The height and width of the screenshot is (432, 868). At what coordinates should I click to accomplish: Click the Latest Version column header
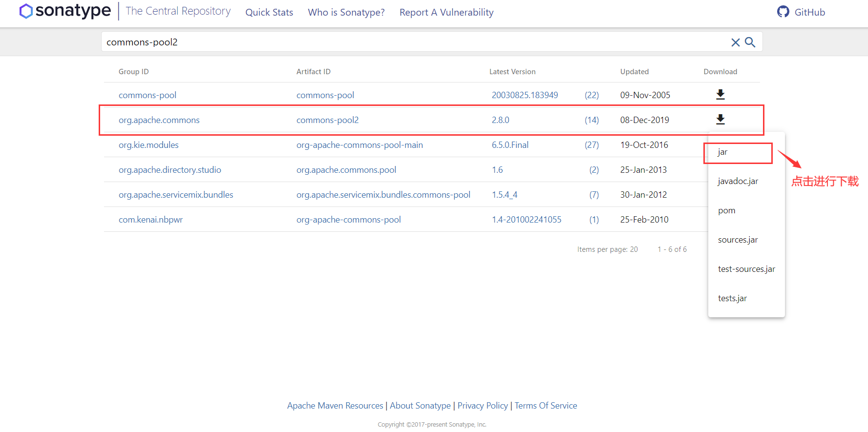pos(512,72)
